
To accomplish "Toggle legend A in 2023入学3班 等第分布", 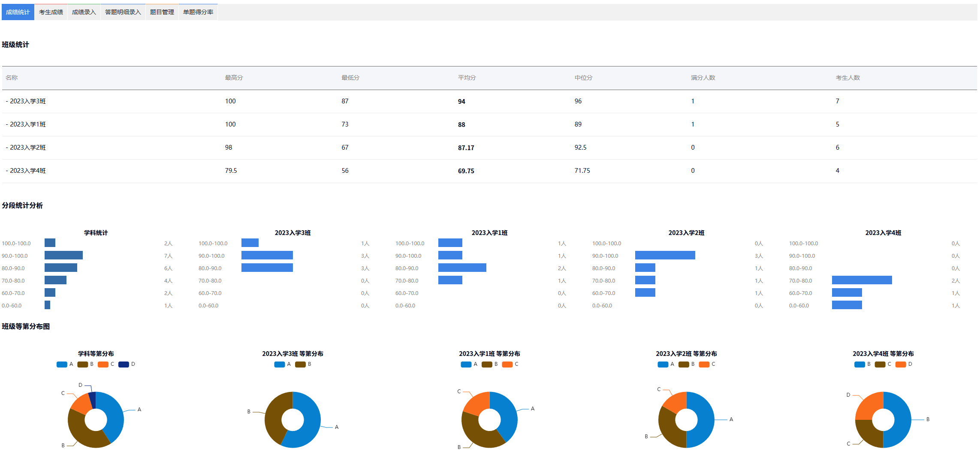I will tap(280, 364).
